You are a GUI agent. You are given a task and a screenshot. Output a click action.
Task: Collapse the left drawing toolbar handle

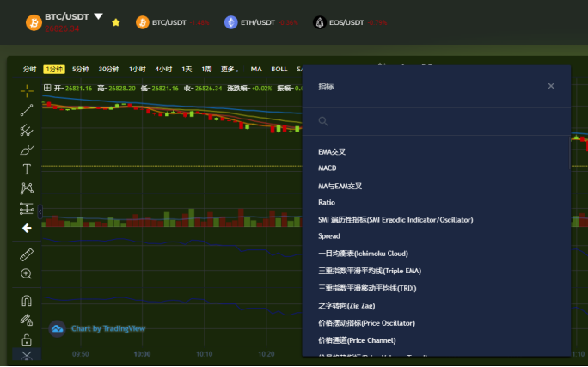click(x=40, y=211)
